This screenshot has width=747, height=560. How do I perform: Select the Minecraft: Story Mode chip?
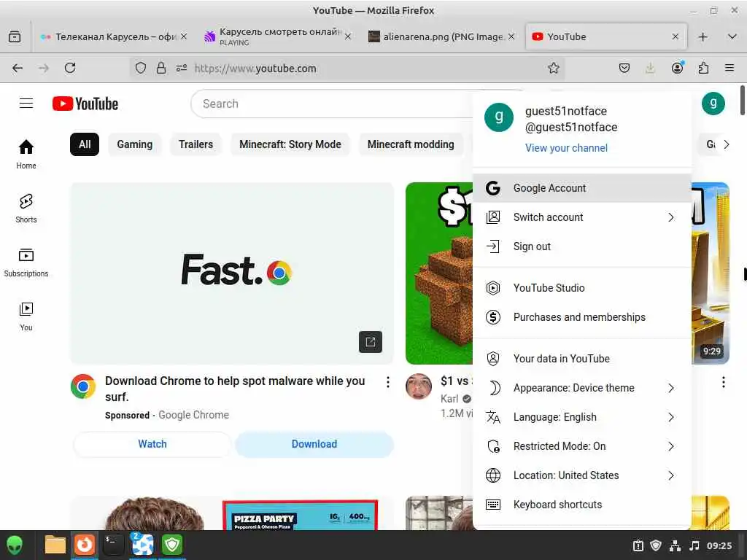tap(290, 144)
